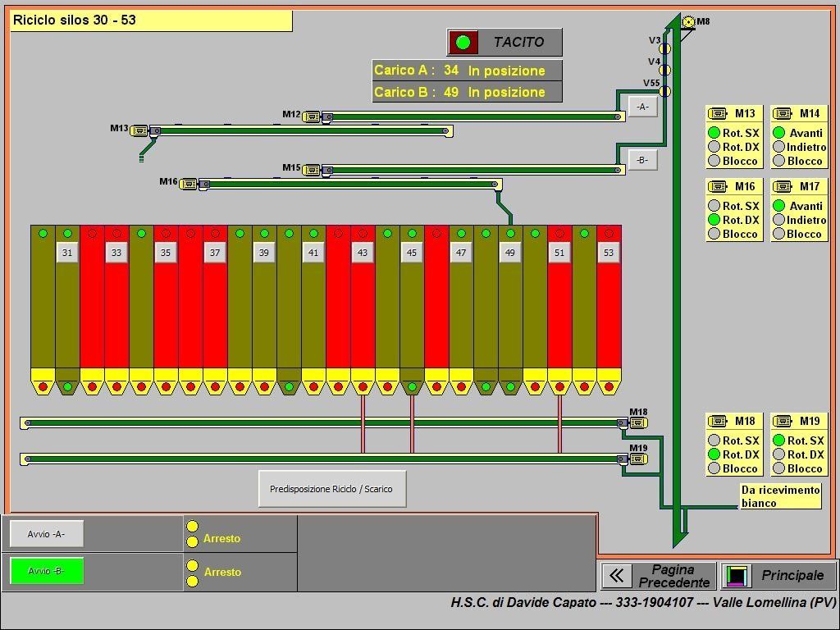Image resolution: width=840 pixels, height=630 pixels.
Task: Select Indietro for motor M14
Action: (779, 147)
